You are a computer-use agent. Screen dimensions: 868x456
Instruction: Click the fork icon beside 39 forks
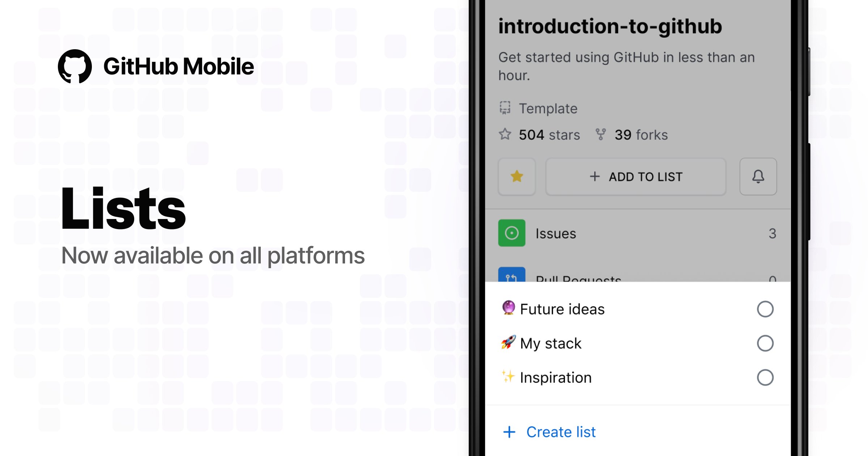tap(600, 134)
